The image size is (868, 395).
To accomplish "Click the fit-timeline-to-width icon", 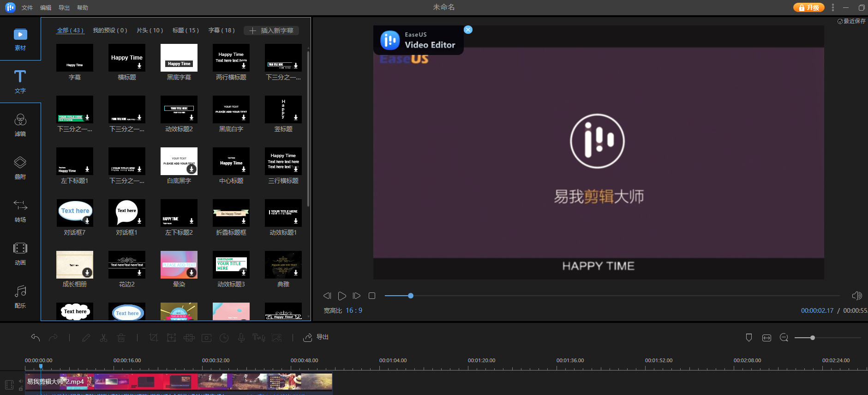I will (766, 338).
